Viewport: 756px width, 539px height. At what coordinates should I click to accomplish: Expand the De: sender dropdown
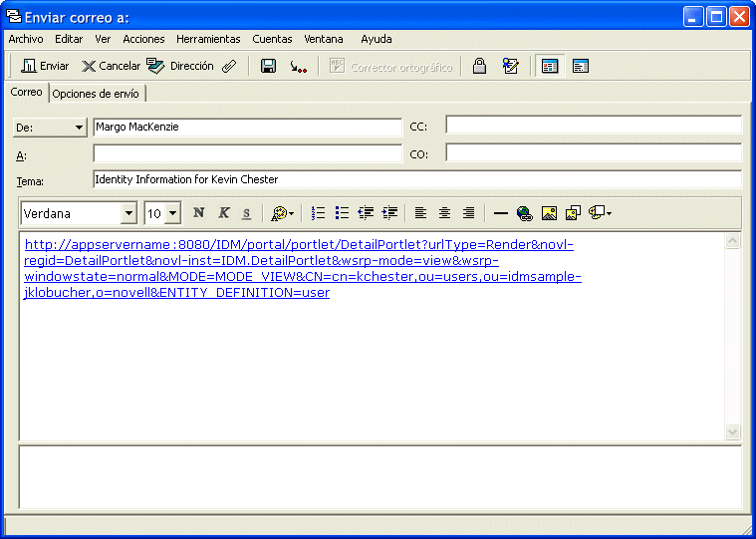click(x=50, y=128)
